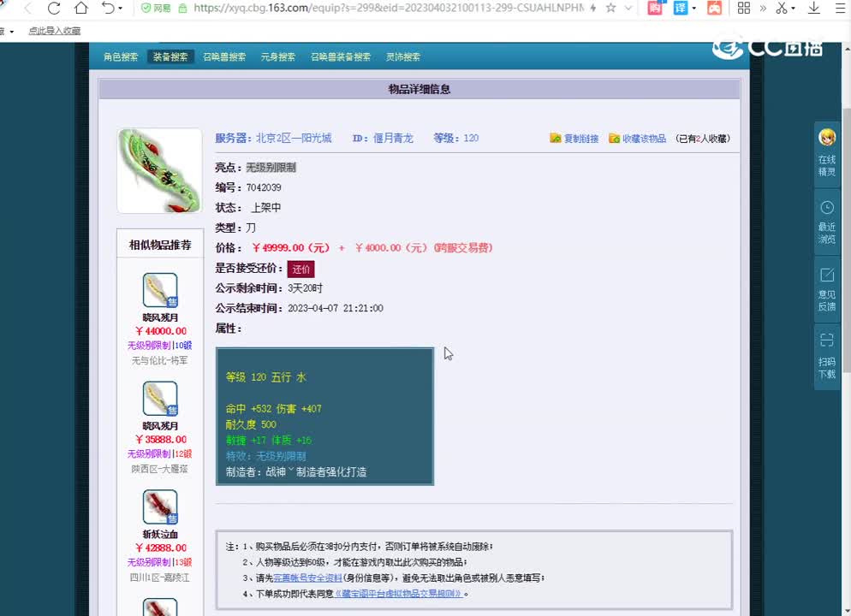Click the highlight tag 无级别限制
The height and width of the screenshot is (616, 851).
[271, 167]
